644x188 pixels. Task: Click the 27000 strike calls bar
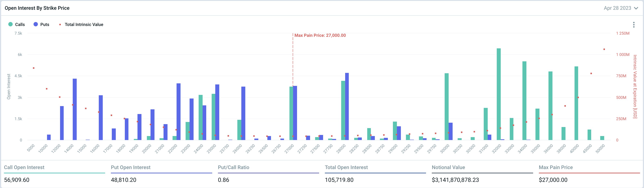[291, 113]
